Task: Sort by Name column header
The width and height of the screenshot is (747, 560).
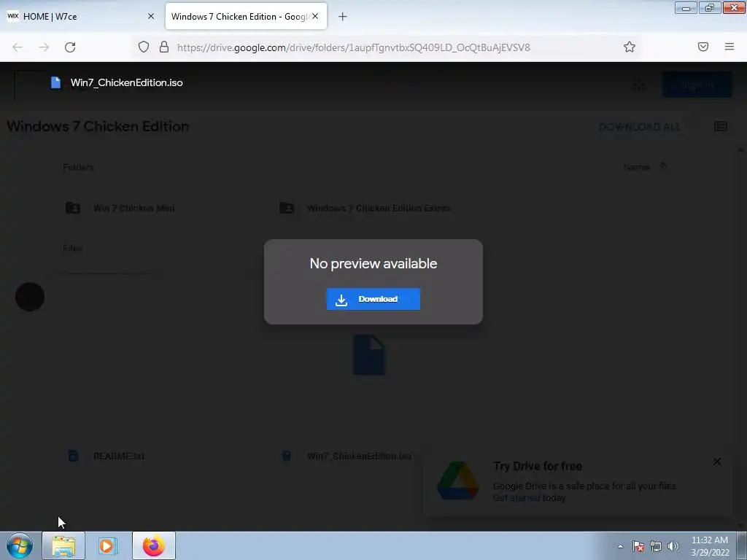Action: coord(636,167)
